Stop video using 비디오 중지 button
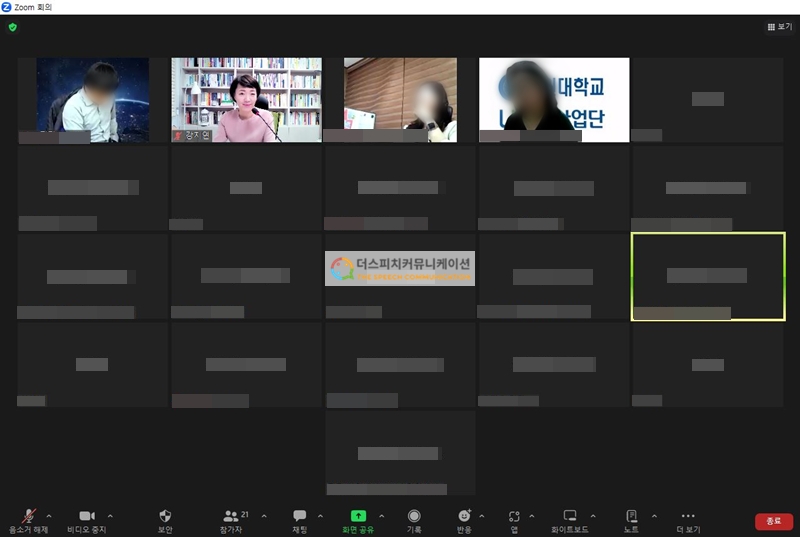The width and height of the screenshot is (800, 537). 86,517
